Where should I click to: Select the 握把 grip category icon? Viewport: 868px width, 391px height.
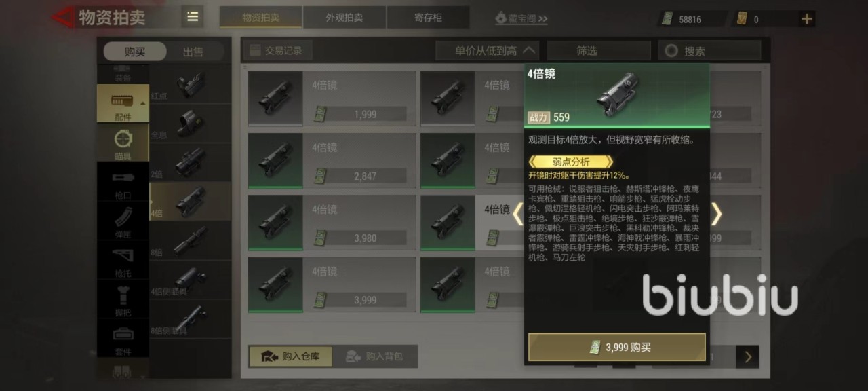pyautogui.click(x=123, y=299)
